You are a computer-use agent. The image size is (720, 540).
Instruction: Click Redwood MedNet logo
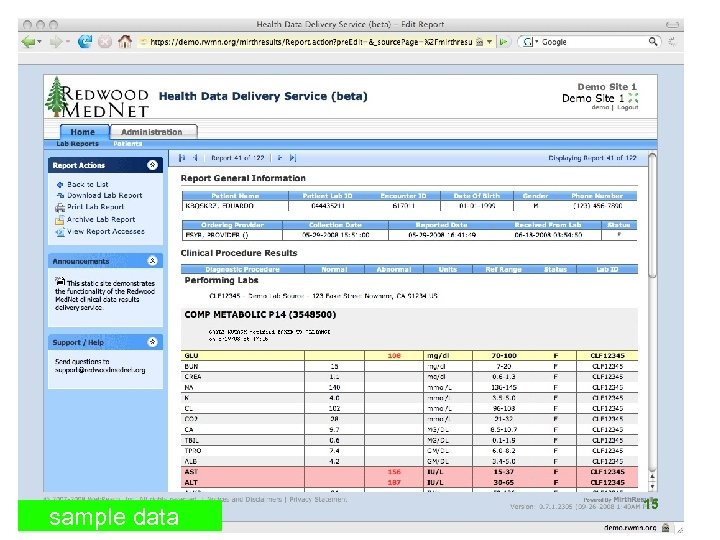coord(97,97)
